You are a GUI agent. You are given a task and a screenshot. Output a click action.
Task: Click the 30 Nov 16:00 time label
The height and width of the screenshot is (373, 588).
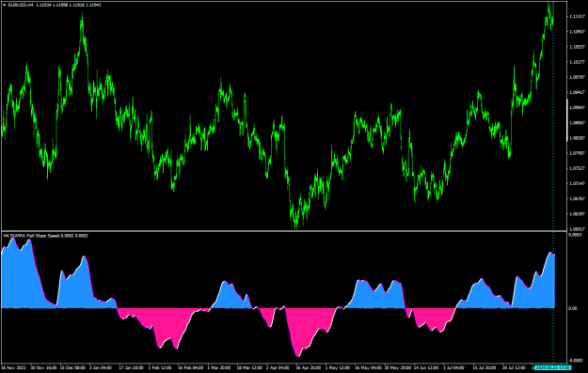coord(43,367)
